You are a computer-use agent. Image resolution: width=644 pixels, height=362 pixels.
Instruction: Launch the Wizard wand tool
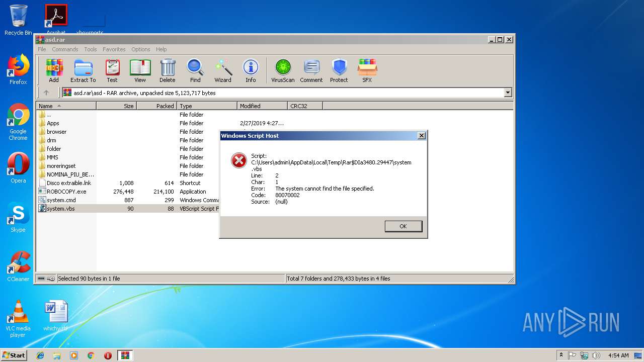click(223, 71)
